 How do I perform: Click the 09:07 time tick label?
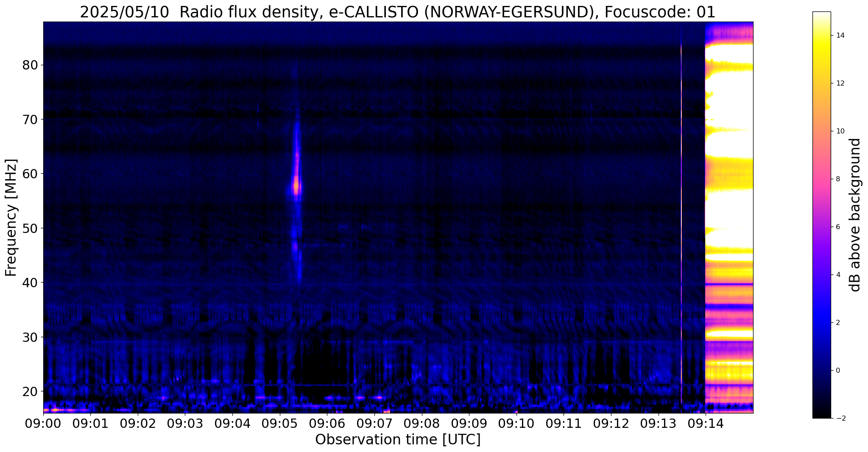pos(374,423)
